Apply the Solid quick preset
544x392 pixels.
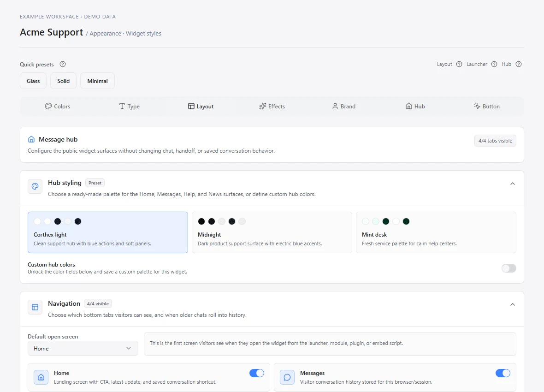(64, 81)
